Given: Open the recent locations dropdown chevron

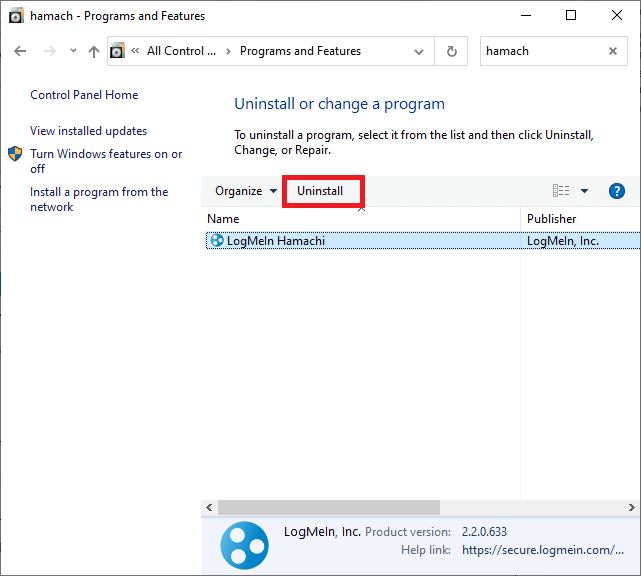Looking at the screenshot, I should point(73,51).
